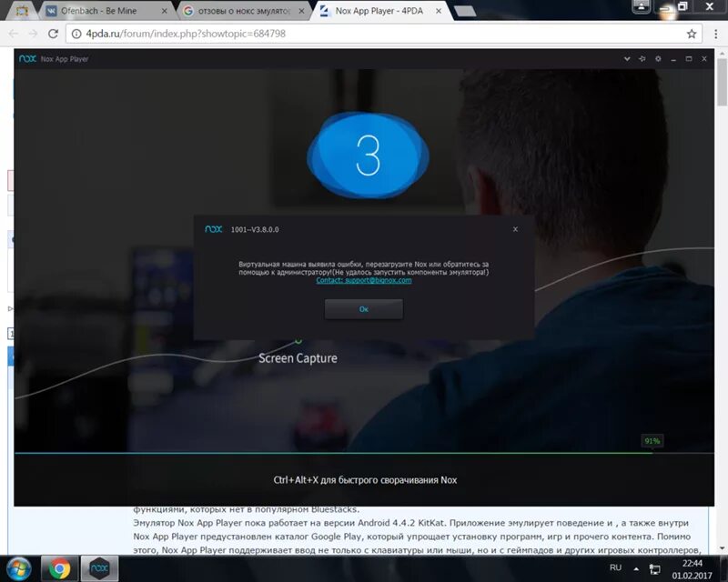
Task: Expand the Nox title bar dropdown chevron
Action: click(627, 59)
